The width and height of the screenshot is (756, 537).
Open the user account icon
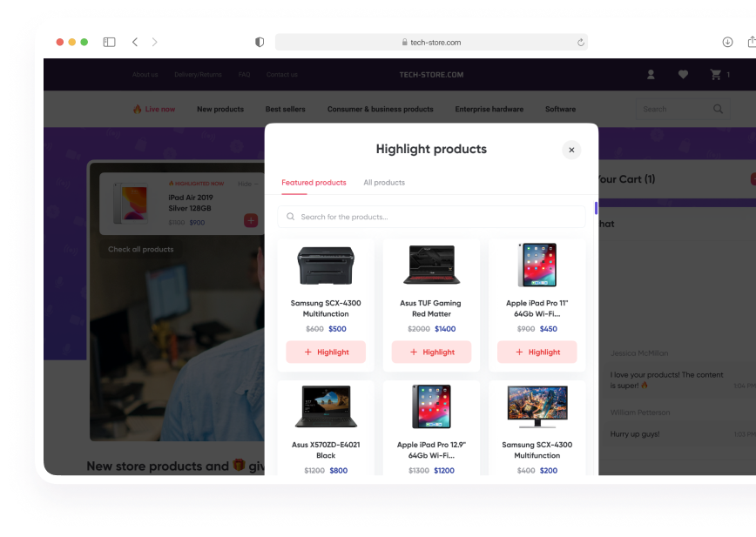pos(651,75)
